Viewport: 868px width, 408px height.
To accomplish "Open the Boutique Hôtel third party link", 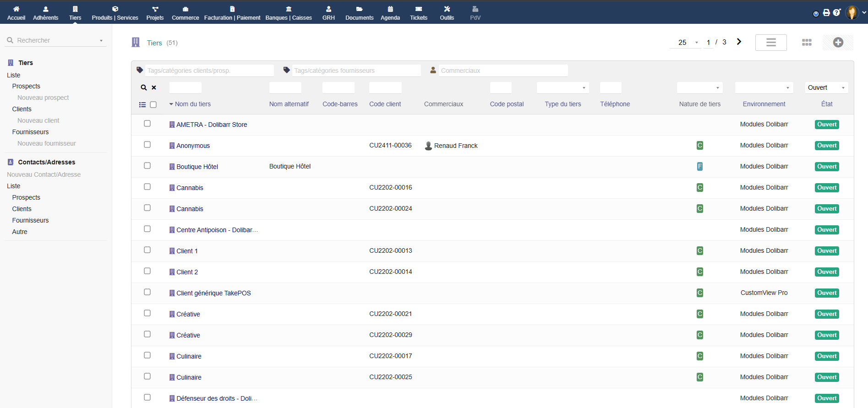I will point(197,167).
